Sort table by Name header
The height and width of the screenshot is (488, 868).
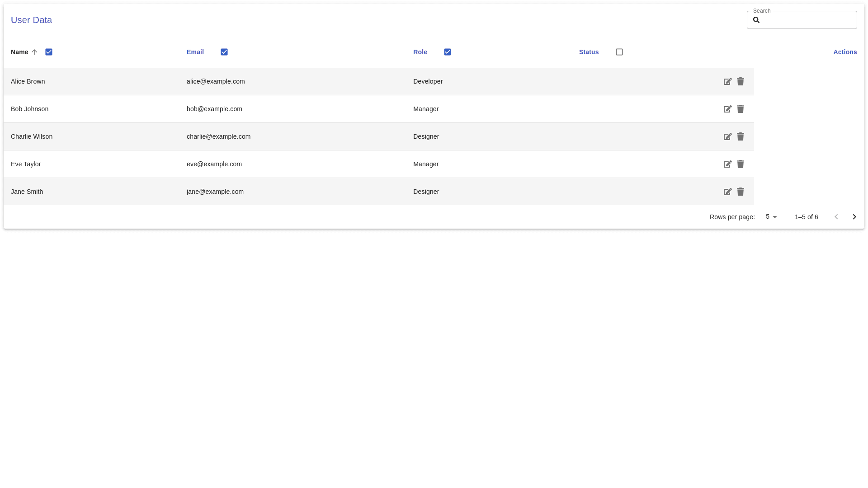click(19, 52)
